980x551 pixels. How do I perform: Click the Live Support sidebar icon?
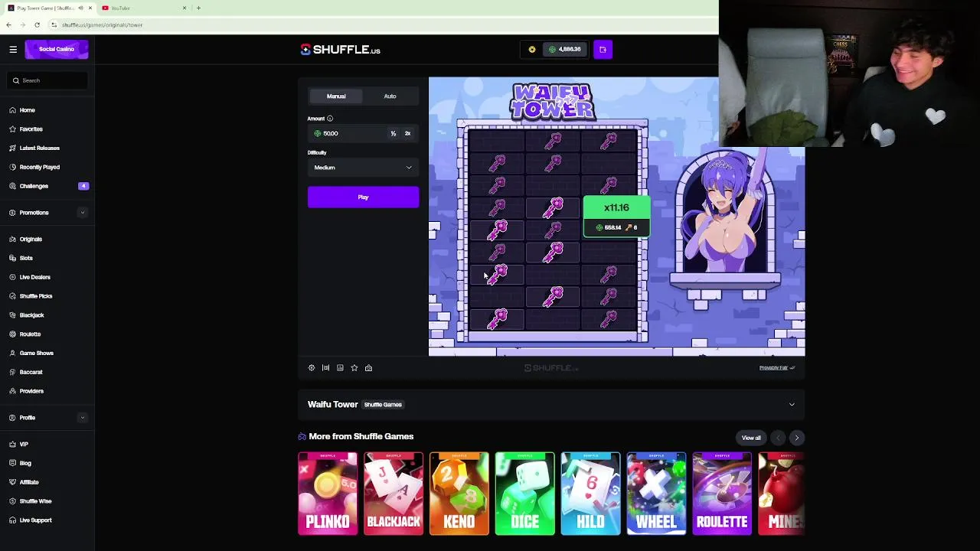[13, 520]
